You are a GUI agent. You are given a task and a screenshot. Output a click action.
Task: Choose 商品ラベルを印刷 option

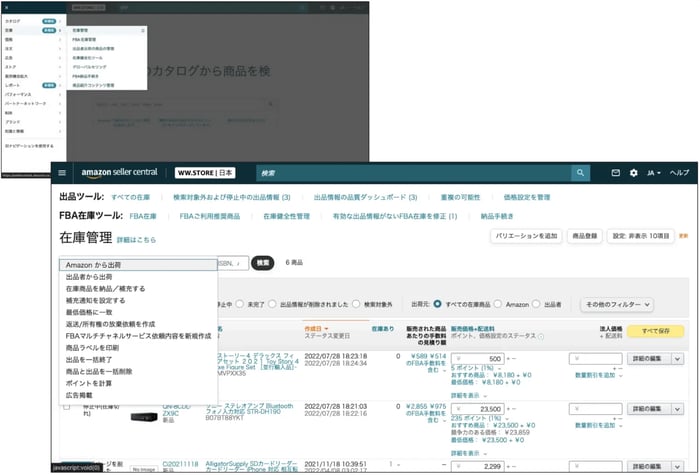pyautogui.click(x=138, y=348)
